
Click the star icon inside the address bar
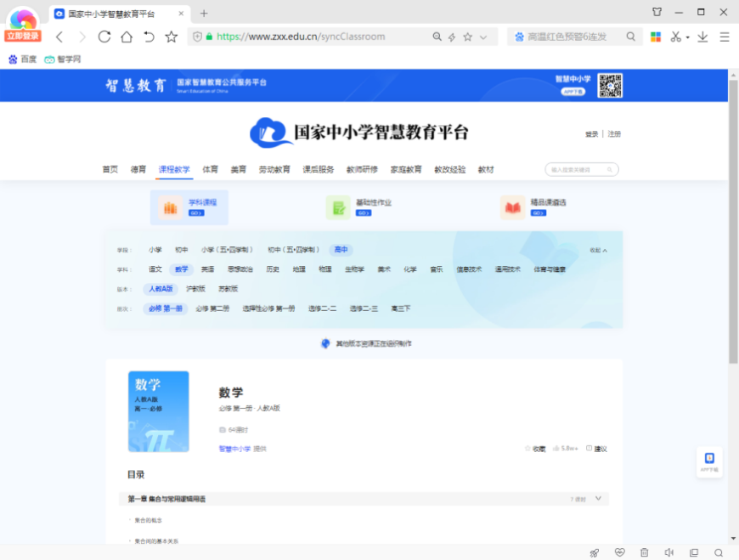pos(467,37)
